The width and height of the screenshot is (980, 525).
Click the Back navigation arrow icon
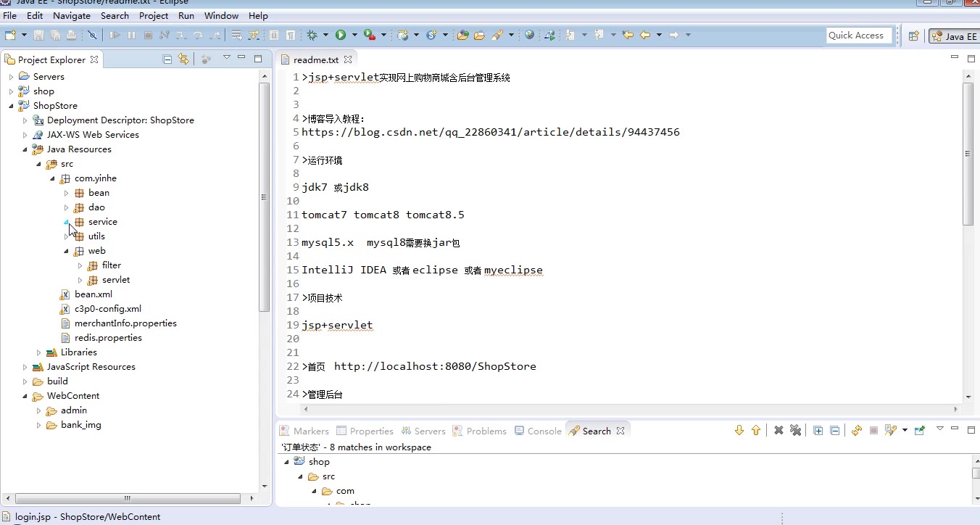tap(645, 35)
